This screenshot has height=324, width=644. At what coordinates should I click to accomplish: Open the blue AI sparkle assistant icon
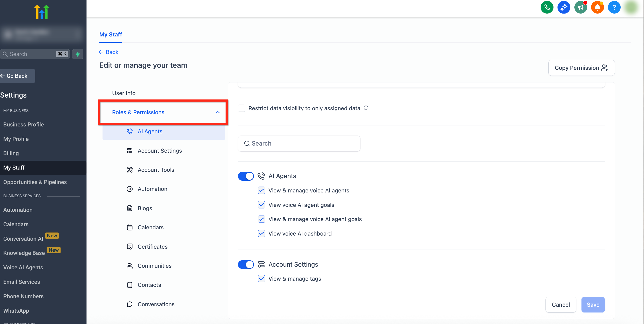(x=563, y=7)
